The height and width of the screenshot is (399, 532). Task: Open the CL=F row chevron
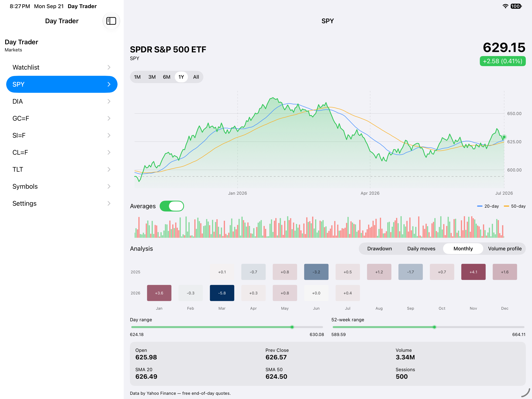tap(109, 153)
